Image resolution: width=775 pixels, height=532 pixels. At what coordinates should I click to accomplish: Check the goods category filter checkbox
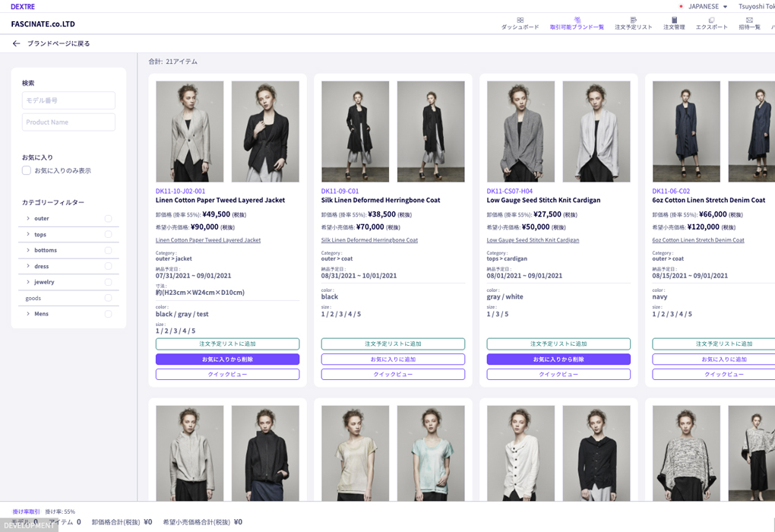tap(108, 298)
